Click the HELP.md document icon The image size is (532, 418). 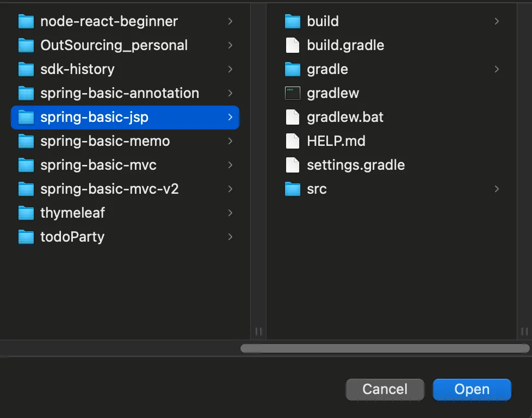coord(293,141)
